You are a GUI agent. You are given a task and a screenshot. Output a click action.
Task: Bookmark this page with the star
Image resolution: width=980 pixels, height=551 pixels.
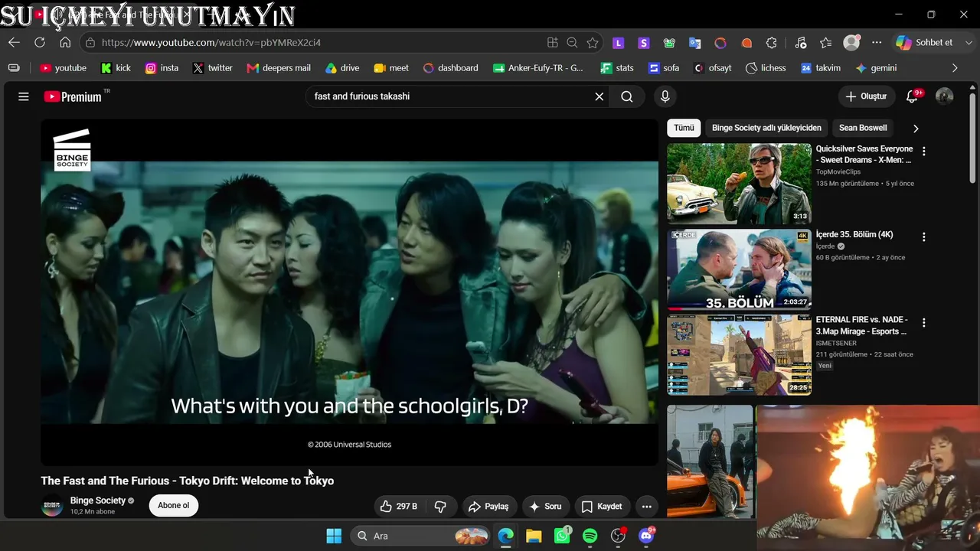tap(593, 43)
